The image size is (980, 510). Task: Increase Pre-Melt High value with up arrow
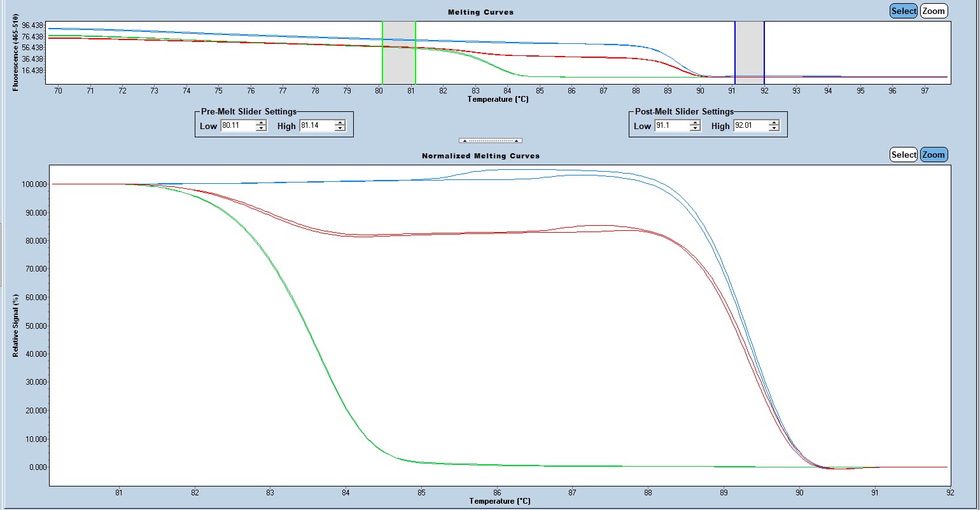[340, 123]
